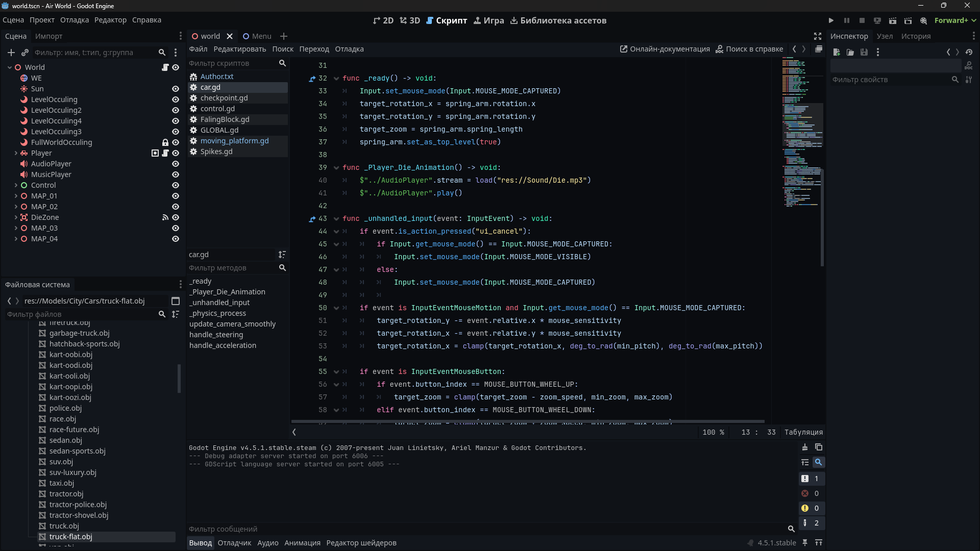Select checkpoint.gd in script list
The width and height of the screenshot is (980, 551).
pyautogui.click(x=224, y=98)
